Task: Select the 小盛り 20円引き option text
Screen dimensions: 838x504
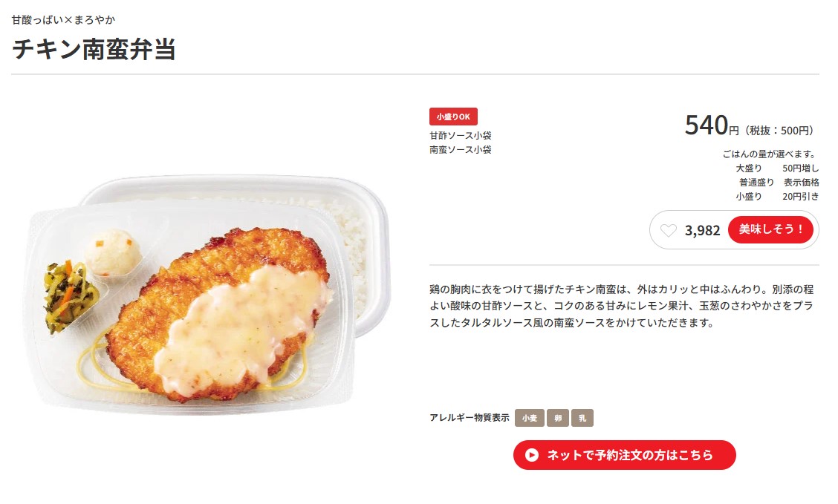Action: [777, 197]
